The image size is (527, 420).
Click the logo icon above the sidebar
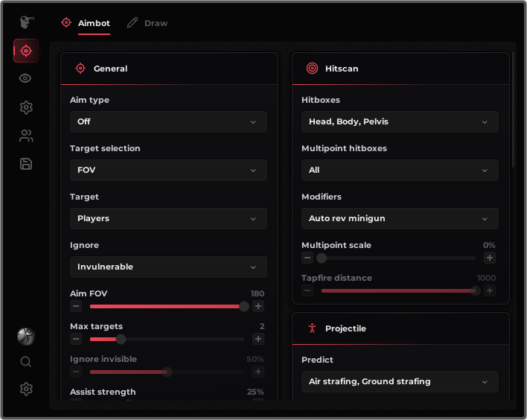[x=27, y=22]
